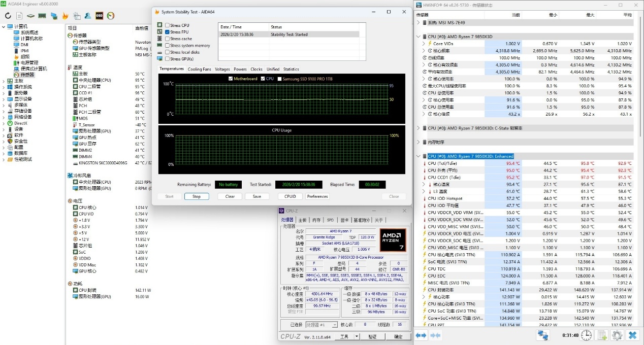Open AIDA64 toolbar OSD icon
Viewport: 644px width, 345px height.
click(100, 16)
